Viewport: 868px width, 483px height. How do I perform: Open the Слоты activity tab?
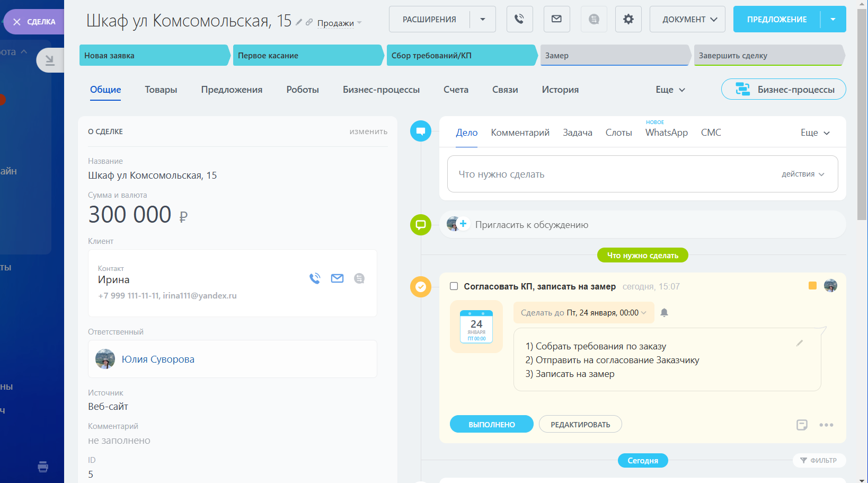point(619,133)
